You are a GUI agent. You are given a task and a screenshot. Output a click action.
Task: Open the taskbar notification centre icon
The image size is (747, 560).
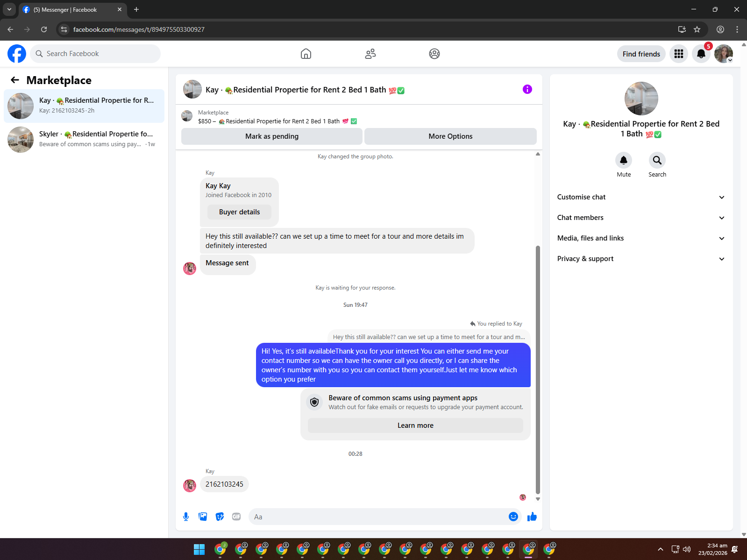pyautogui.click(x=735, y=549)
